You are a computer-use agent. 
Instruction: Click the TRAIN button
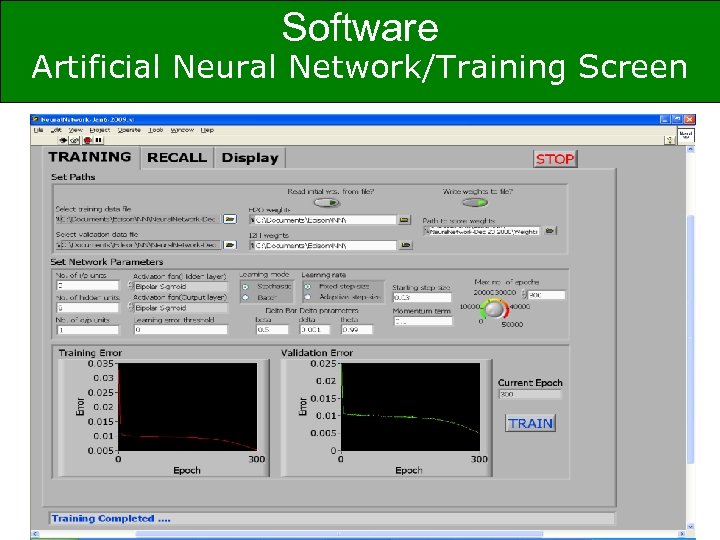530,423
